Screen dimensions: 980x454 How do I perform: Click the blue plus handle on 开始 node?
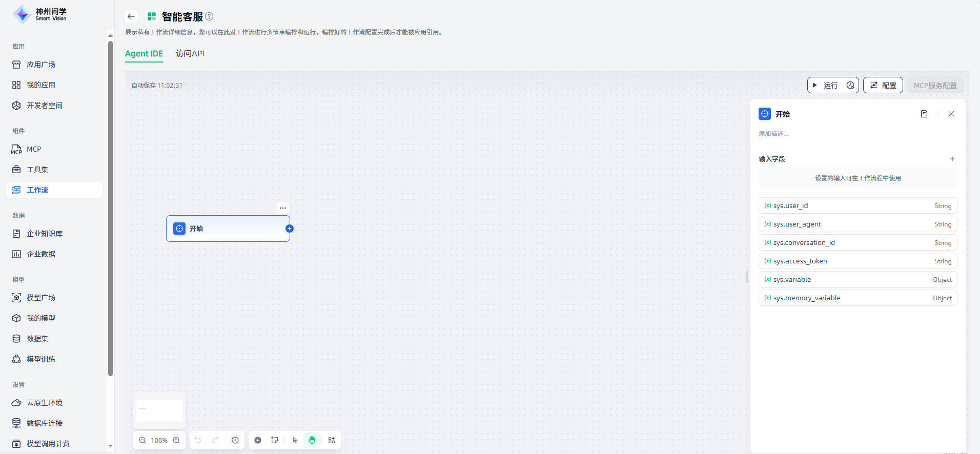click(x=290, y=229)
